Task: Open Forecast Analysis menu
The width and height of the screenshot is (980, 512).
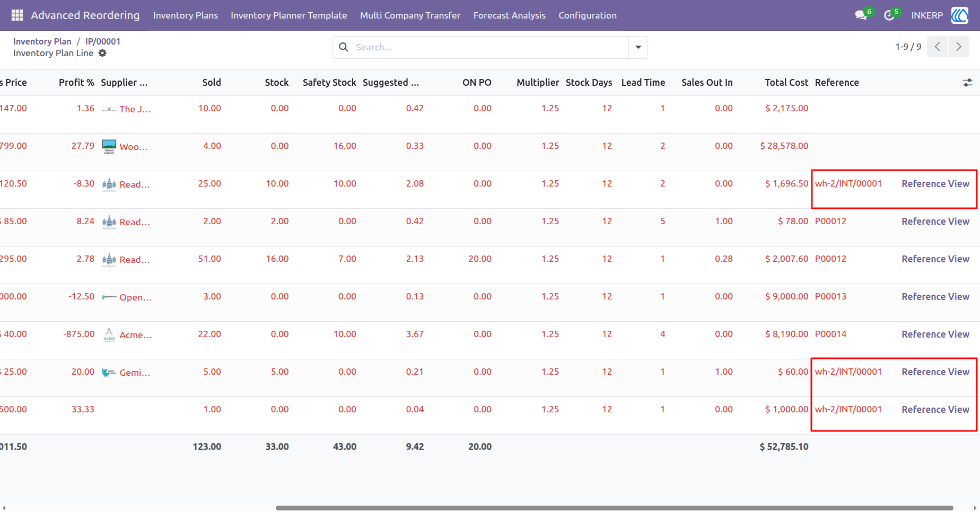Action: tap(509, 15)
